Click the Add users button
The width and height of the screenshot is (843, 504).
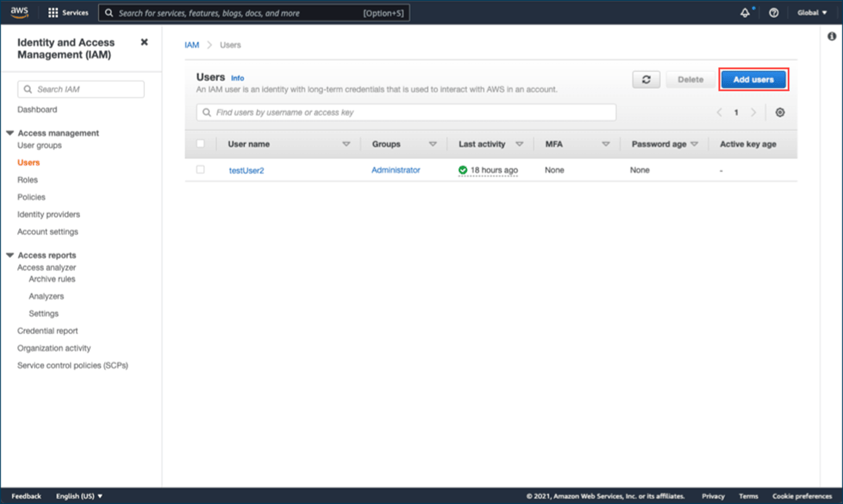click(x=753, y=80)
